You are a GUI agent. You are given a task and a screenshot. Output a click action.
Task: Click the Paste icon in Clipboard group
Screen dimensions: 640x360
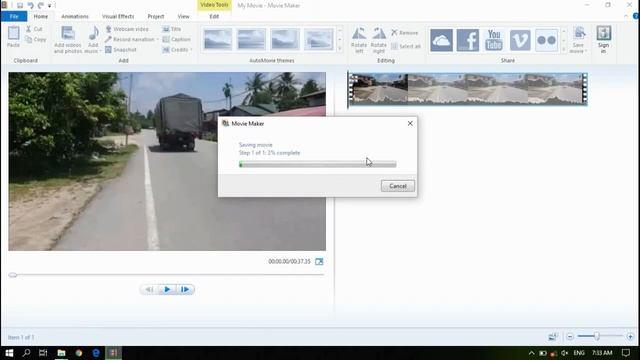pyautogui.click(x=13, y=33)
